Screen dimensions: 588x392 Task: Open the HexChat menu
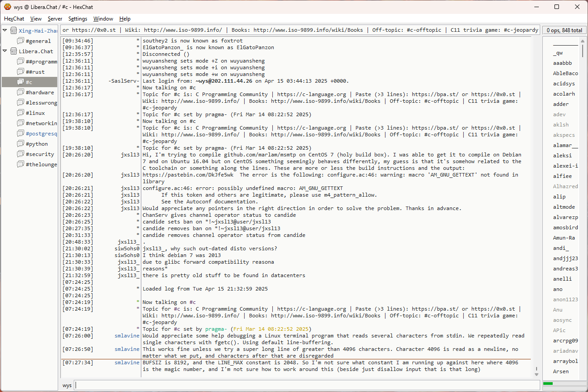tap(14, 19)
